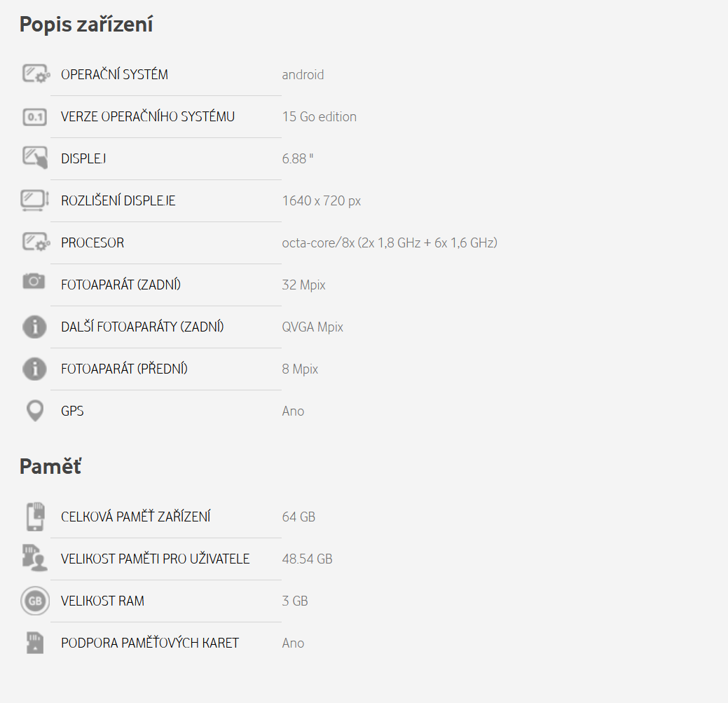The height and width of the screenshot is (703, 728).
Task: Click the 'VERZE OPERAČNÍHO SYSTÉMU' label
Action: [148, 117]
